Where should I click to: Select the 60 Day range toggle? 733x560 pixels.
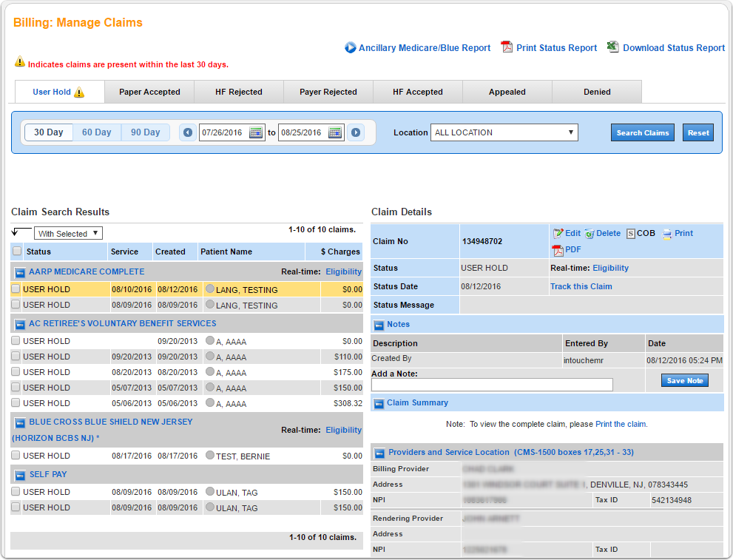97,132
